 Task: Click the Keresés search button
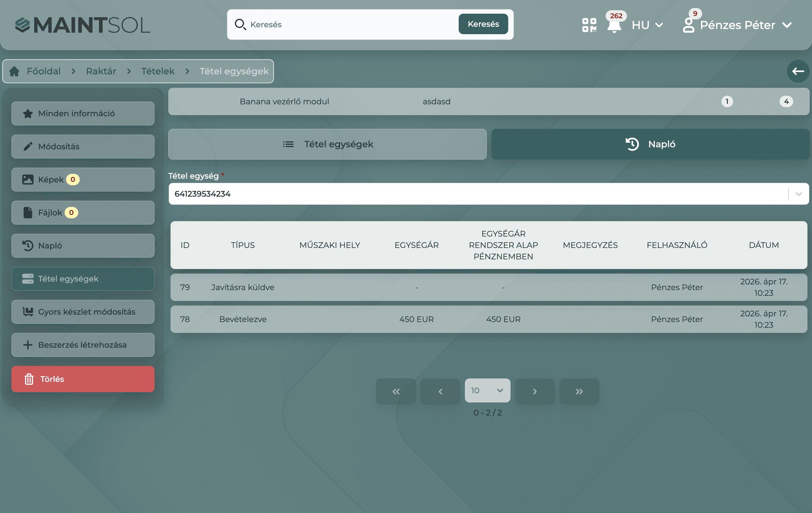point(483,24)
